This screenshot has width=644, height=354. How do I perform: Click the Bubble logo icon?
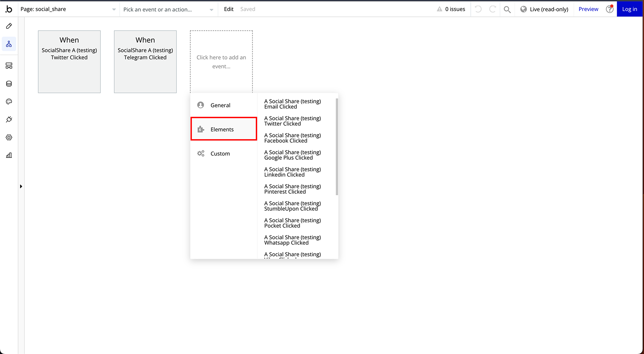coord(9,9)
